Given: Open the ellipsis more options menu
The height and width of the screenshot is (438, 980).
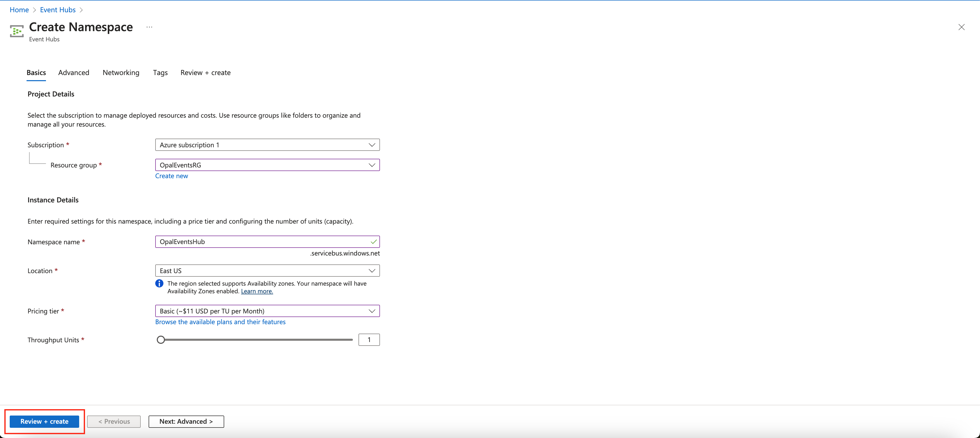Looking at the screenshot, I should [149, 27].
